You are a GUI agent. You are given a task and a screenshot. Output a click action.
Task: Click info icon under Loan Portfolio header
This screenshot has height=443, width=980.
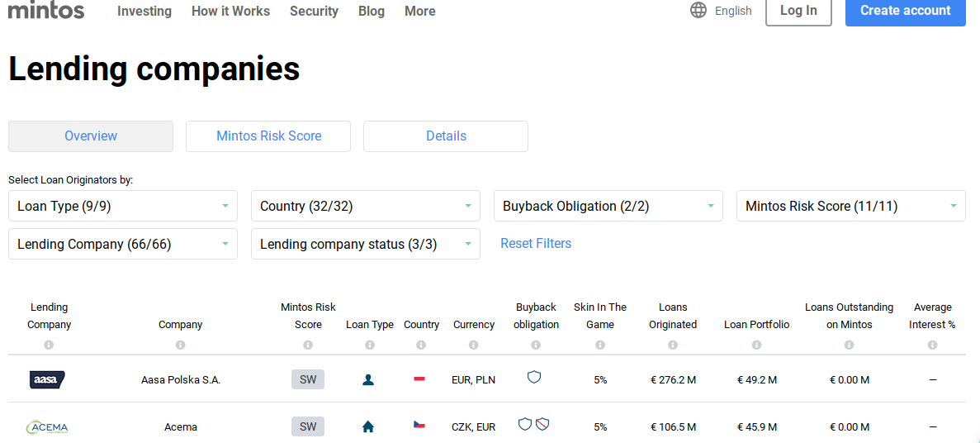tap(756, 345)
